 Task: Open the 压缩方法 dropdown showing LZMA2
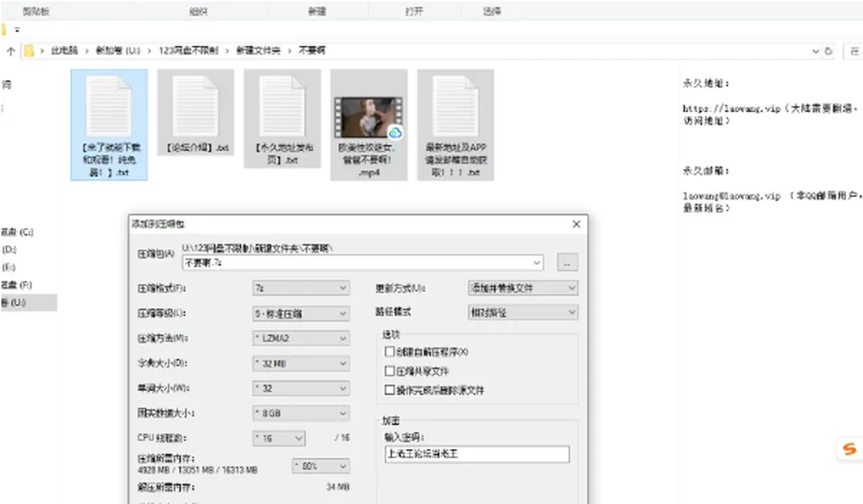(x=301, y=339)
